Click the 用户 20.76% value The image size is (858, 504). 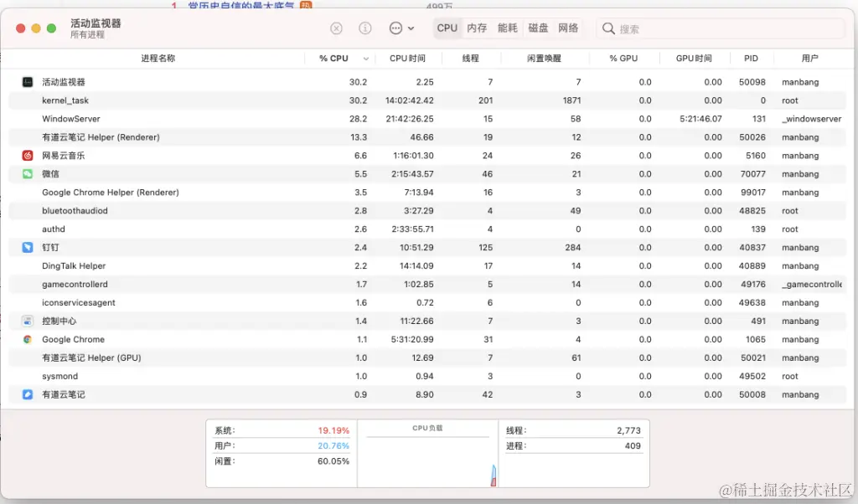(x=333, y=446)
